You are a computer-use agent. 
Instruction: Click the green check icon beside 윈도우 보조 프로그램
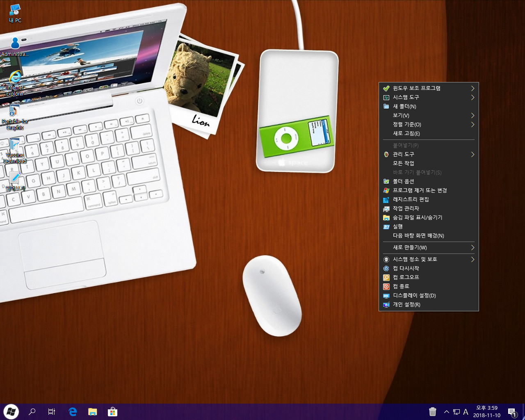[x=386, y=88]
